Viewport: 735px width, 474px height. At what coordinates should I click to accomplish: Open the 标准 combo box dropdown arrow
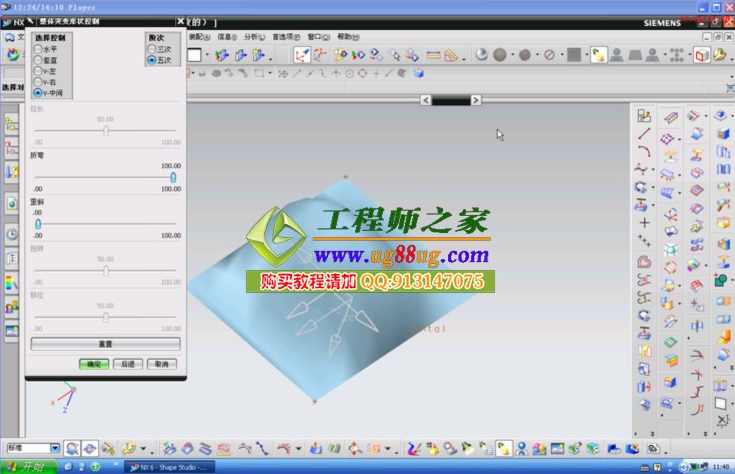point(55,448)
